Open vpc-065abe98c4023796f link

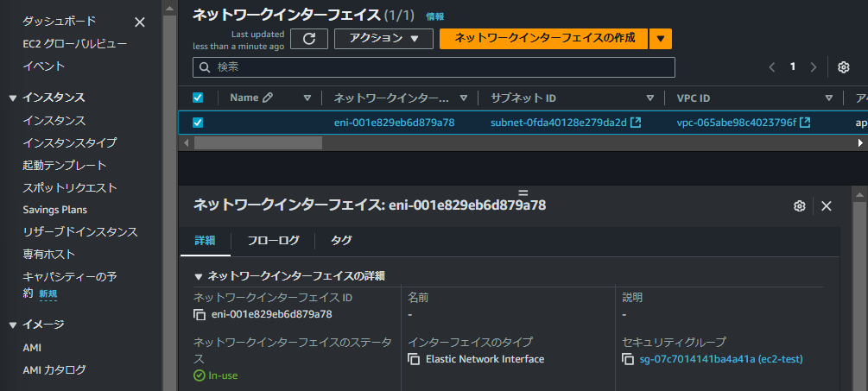coord(736,123)
